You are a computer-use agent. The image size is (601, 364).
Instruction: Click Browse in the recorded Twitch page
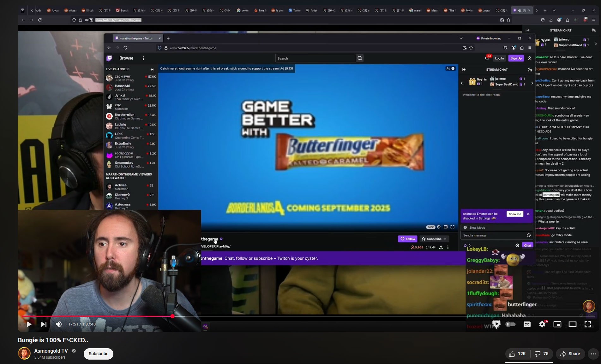pyautogui.click(x=126, y=58)
